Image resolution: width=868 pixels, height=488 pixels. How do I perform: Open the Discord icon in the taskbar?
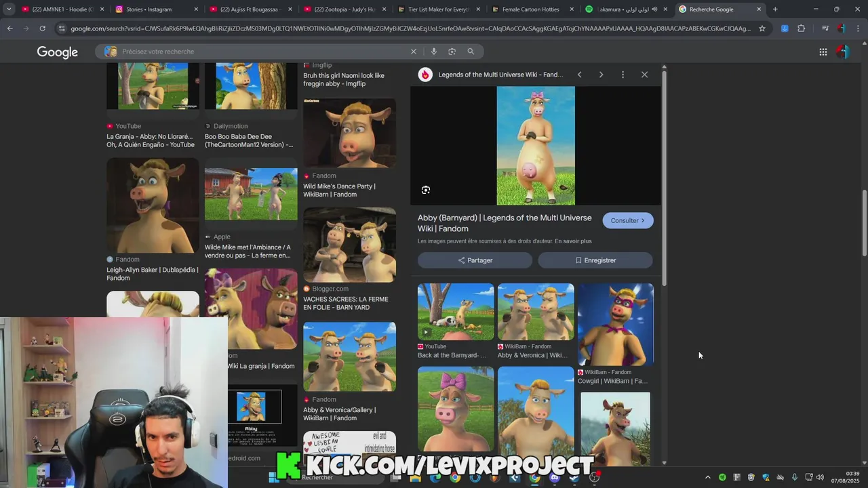point(555,477)
